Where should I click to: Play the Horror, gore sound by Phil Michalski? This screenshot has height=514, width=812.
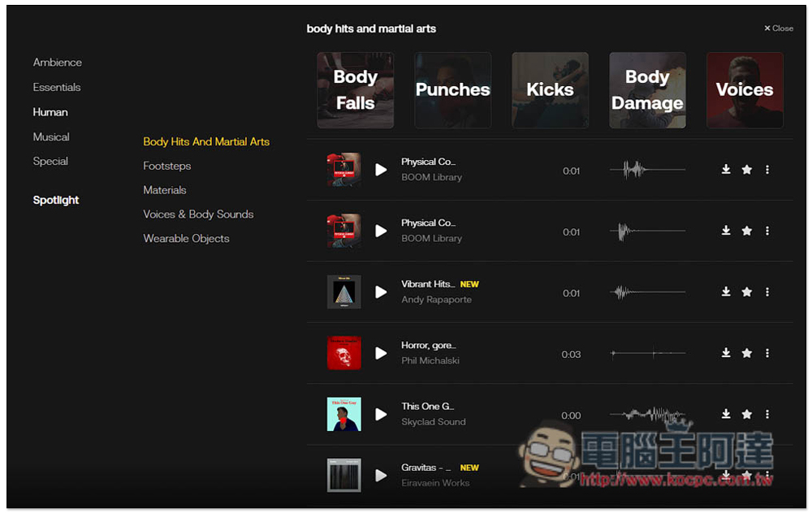coord(381,353)
